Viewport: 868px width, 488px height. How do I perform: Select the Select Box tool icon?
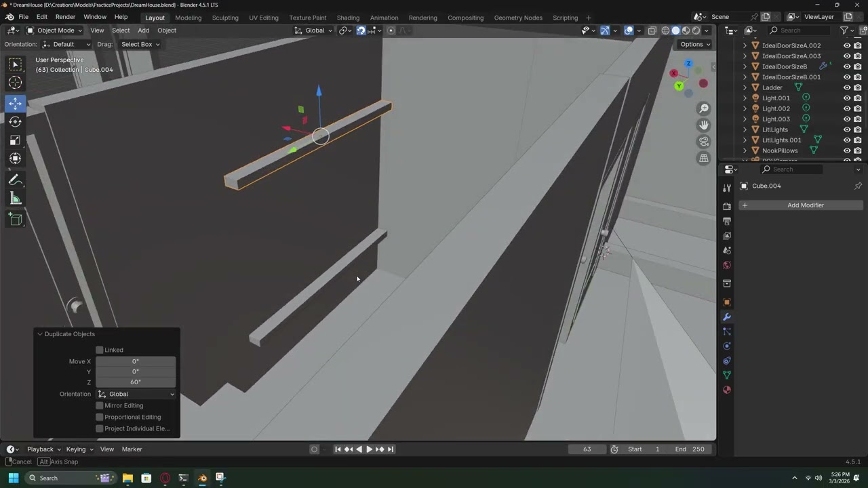(x=15, y=64)
